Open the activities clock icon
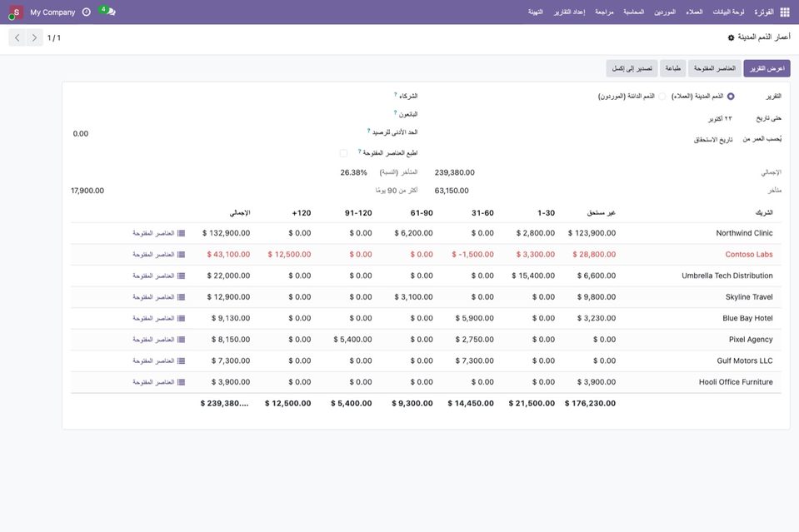The height and width of the screenshot is (532, 799). click(87, 12)
